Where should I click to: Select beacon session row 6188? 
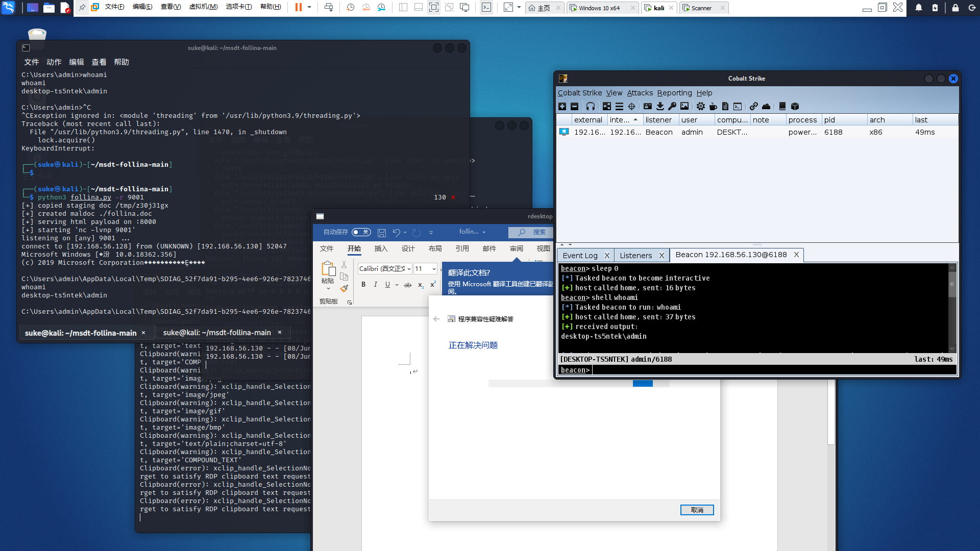pos(758,132)
